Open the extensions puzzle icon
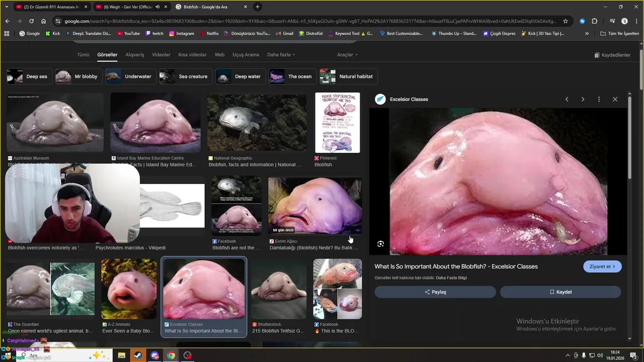The width and height of the screenshot is (644, 362). coord(594,21)
